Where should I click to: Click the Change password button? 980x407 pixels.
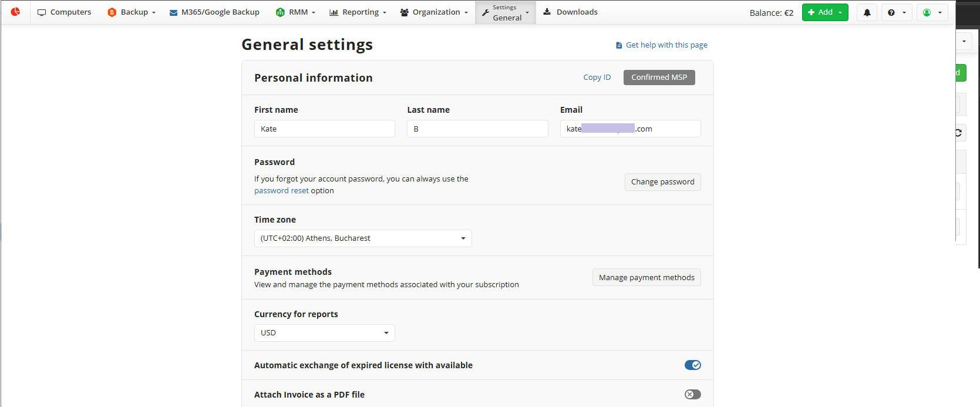(662, 182)
